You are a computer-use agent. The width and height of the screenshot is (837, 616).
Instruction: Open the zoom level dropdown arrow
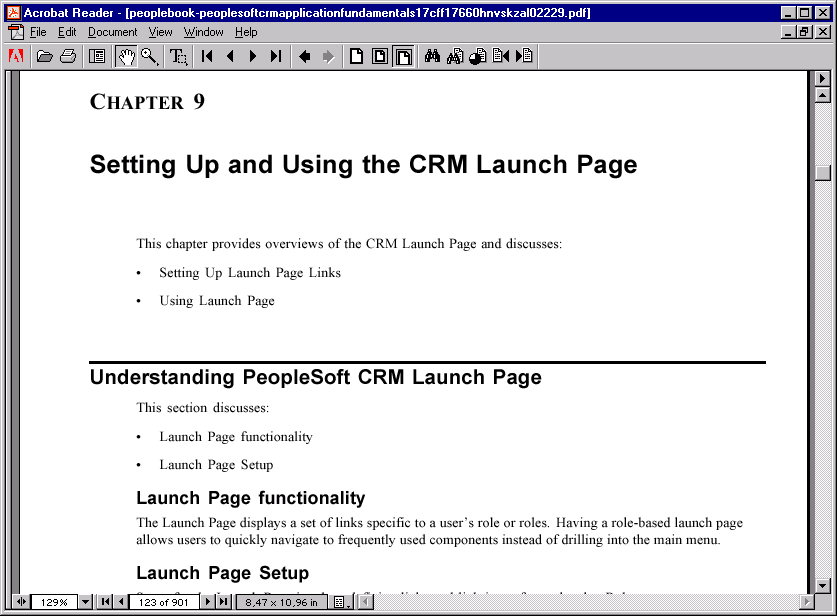[85, 602]
